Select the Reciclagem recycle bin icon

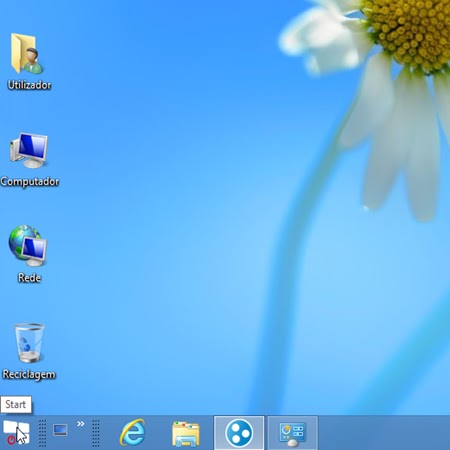click(29, 343)
